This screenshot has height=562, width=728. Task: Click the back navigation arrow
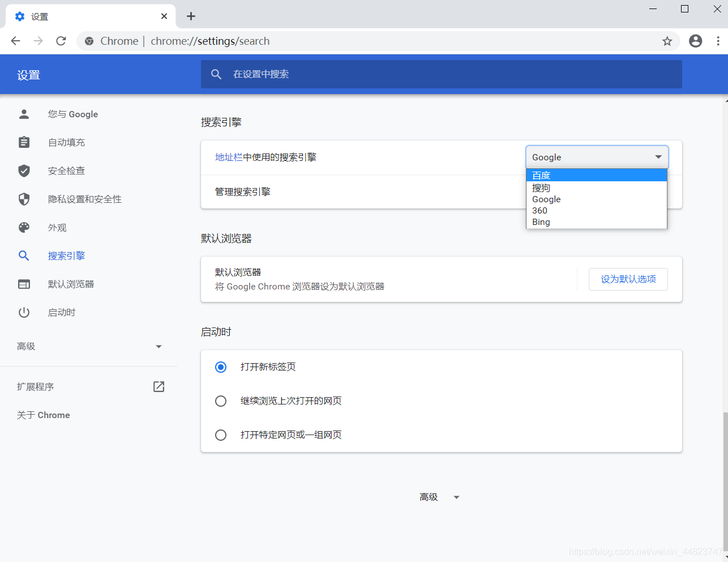pyautogui.click(x=16, y=41)
